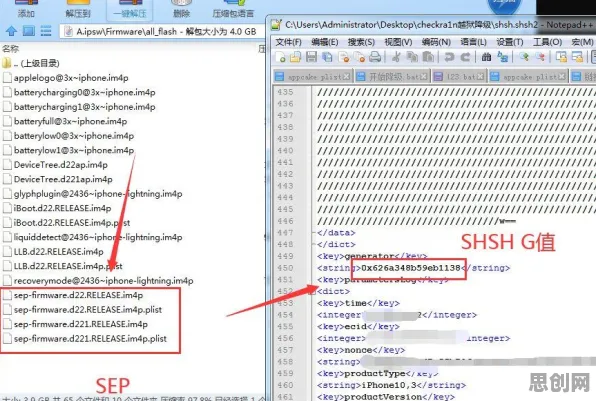Open the 编码(N) menu
596x401 pixels.
[436, 42]
